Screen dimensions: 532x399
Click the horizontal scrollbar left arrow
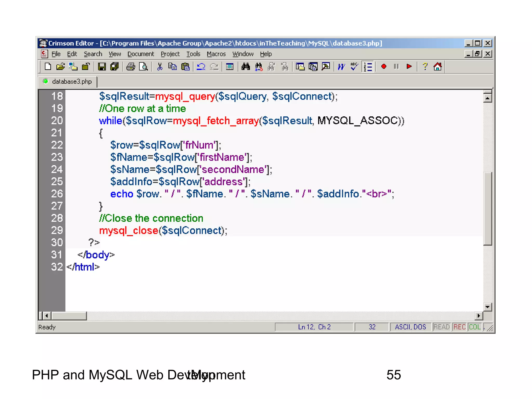(47, 316)
